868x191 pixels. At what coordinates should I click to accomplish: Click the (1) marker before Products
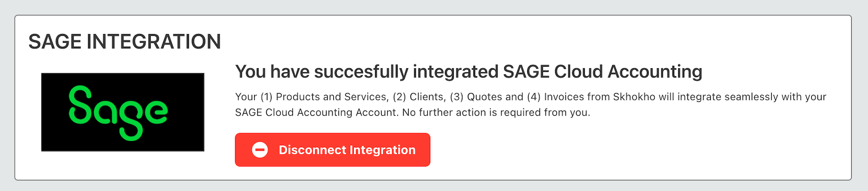coord(266,97)
